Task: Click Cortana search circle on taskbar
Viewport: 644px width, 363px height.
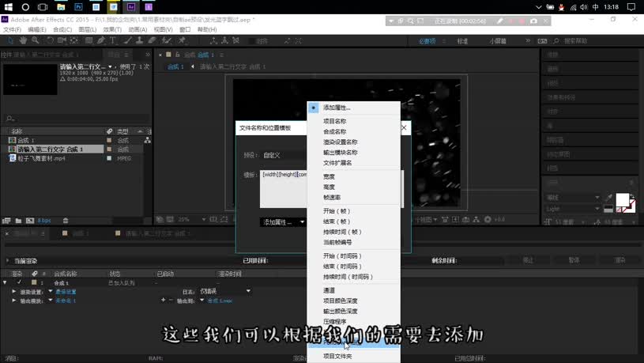Action: [25, 7]
